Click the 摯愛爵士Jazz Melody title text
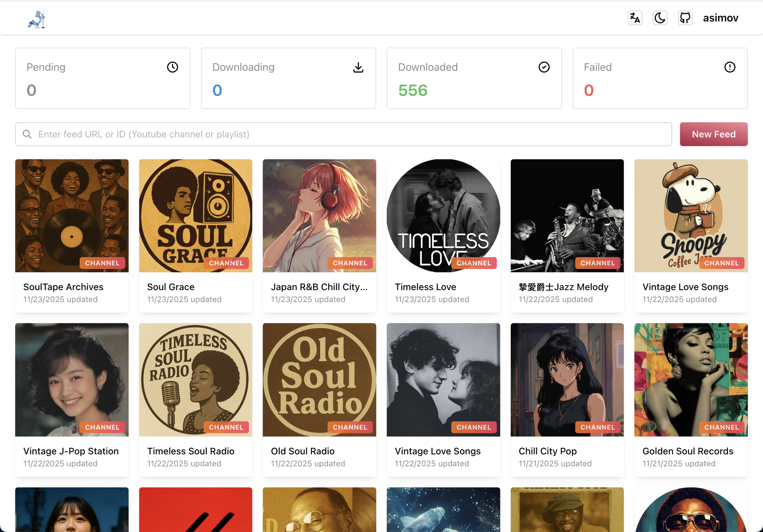This screenshot has width=763, height=532. click(x=563, y=287)
